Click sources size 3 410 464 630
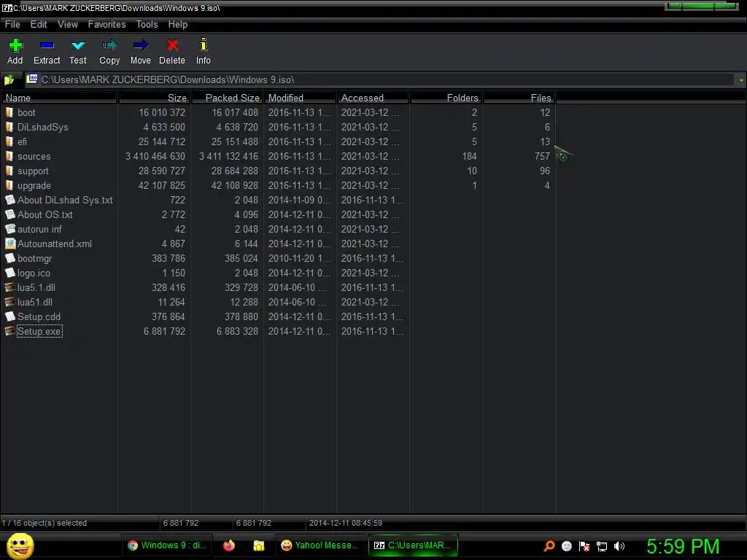 pyautogui.click(x=155, y=156)
